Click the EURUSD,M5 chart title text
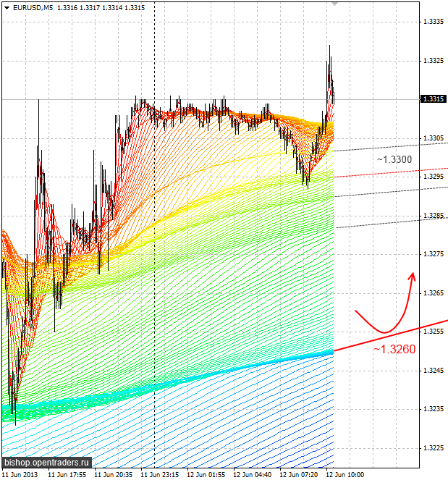This screenshot has width=448, height=480. point(33,8)
